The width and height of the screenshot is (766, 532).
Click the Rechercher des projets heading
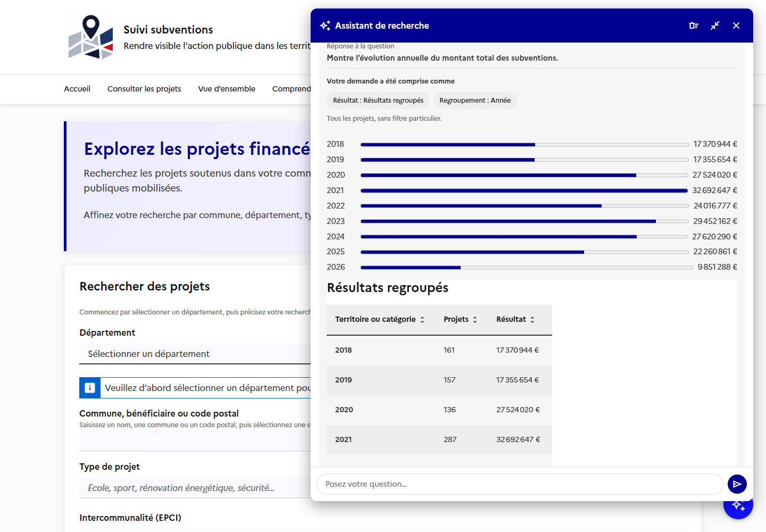145,287
